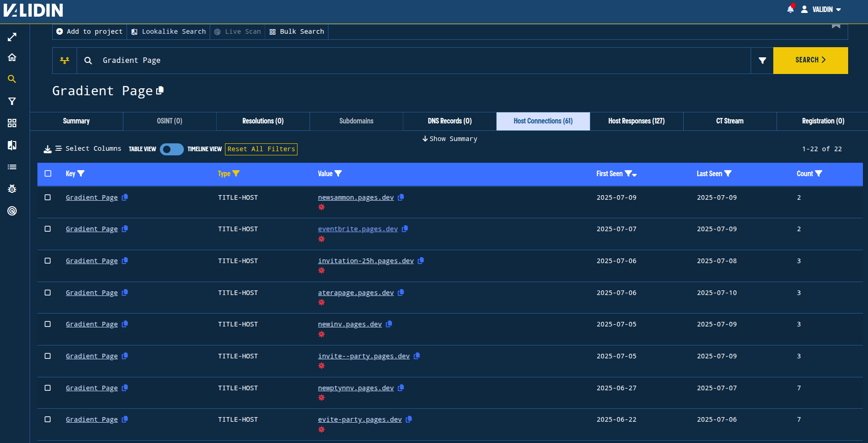Open search filter funnel next to SEARCH
The height and width of the screenshot is (443, 868).
pyautogui.click(x=762, y=61)
